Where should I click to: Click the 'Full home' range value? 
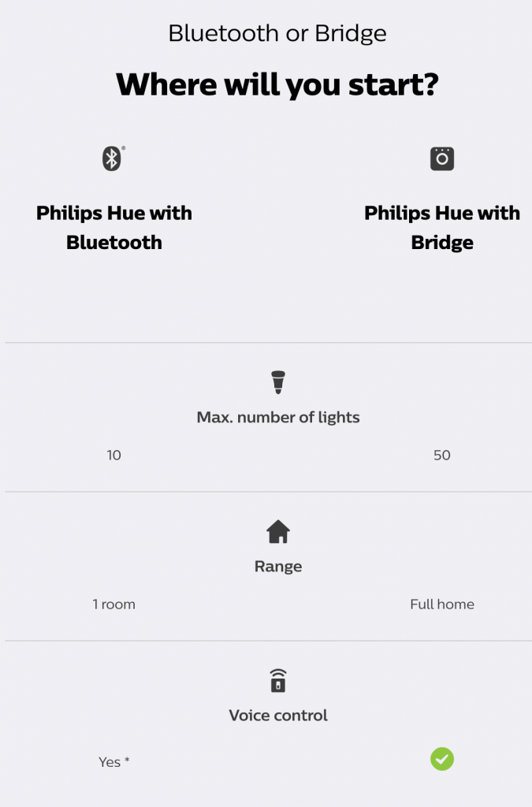442,604
